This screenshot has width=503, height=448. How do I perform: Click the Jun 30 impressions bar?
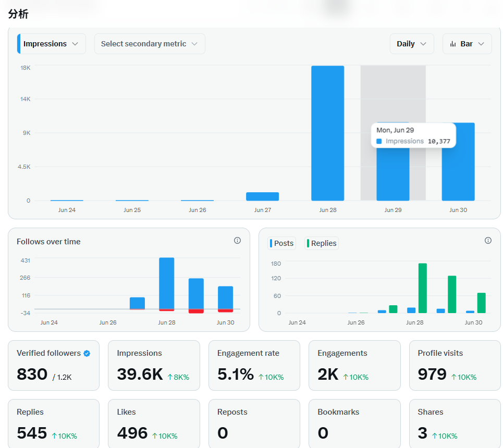pyautogui.click(x=458, y=161)
